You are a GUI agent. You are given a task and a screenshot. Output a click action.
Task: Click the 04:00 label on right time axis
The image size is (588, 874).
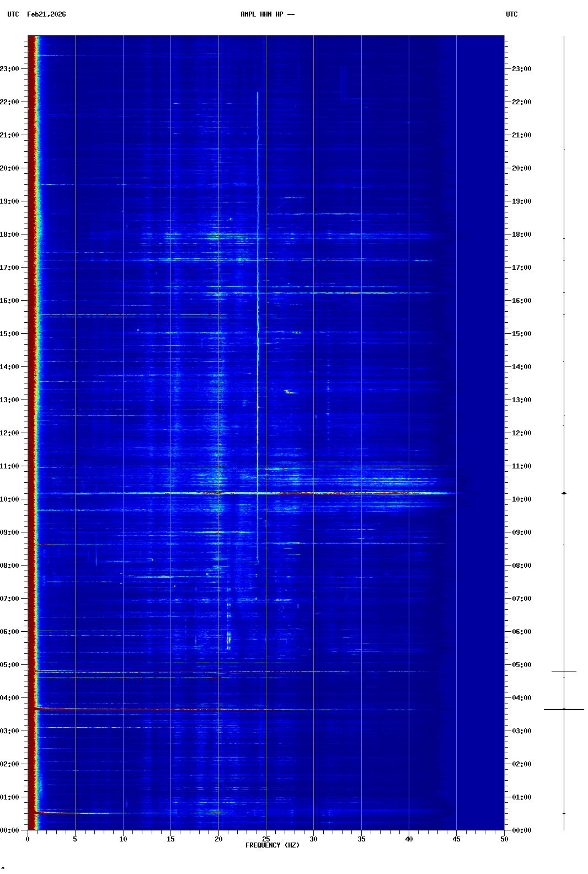pyautogui.click(x=521, y=698)
